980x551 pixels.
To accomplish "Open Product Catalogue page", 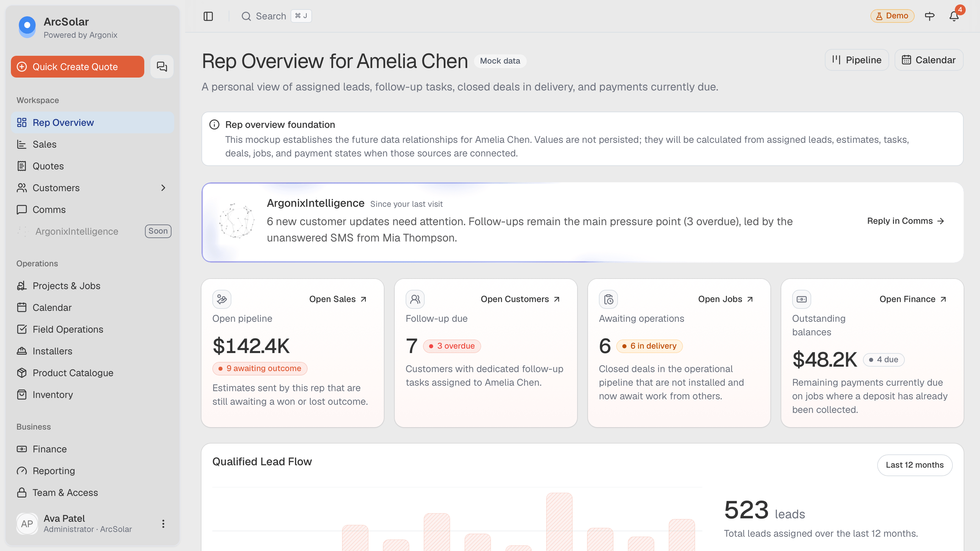I will [93, 373].
